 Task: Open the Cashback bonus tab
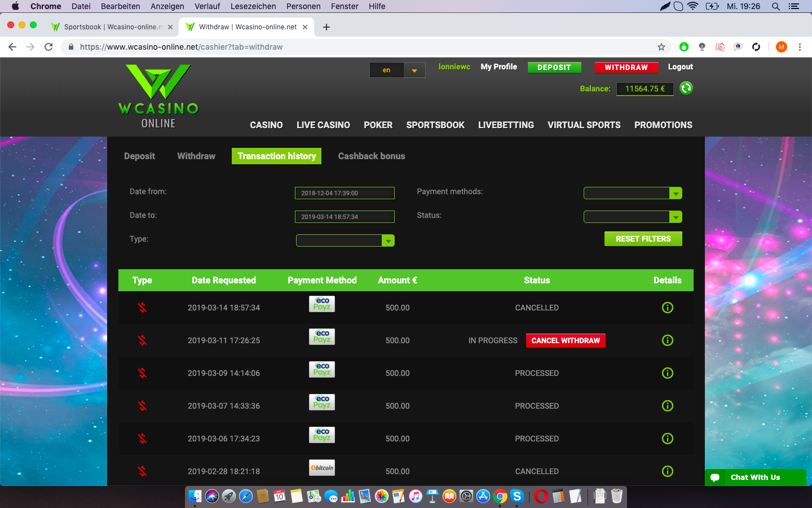point(372,156)
